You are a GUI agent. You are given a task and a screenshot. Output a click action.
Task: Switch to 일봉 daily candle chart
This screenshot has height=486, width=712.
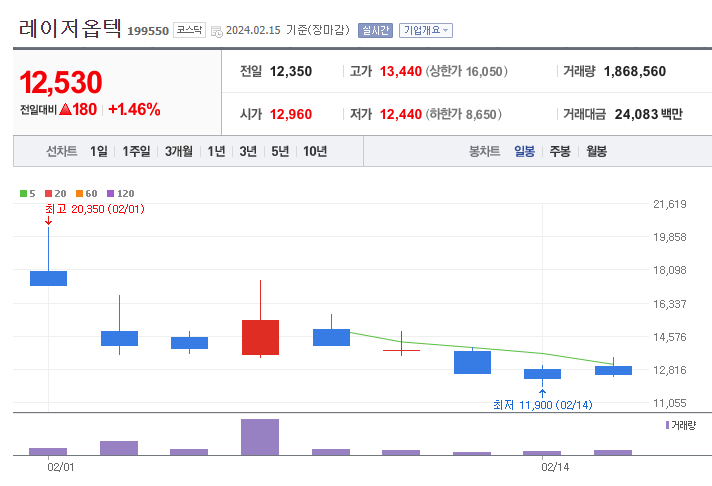524,151
